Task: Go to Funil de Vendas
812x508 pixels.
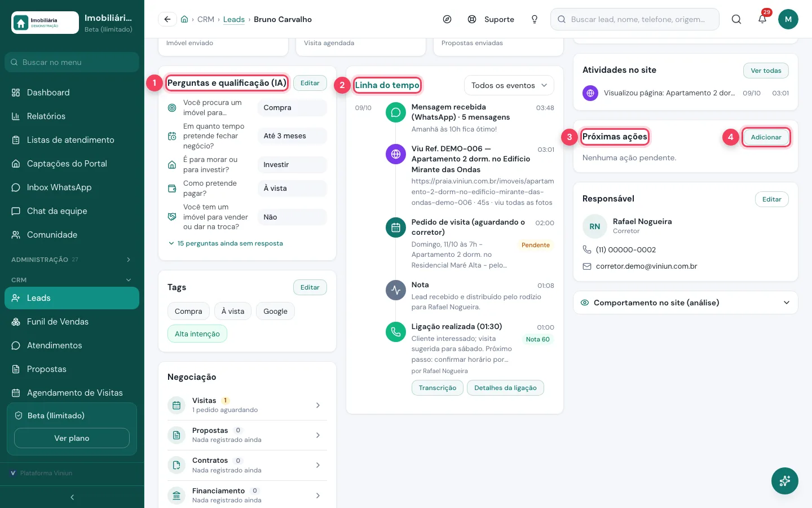Action: coord(72,322)
